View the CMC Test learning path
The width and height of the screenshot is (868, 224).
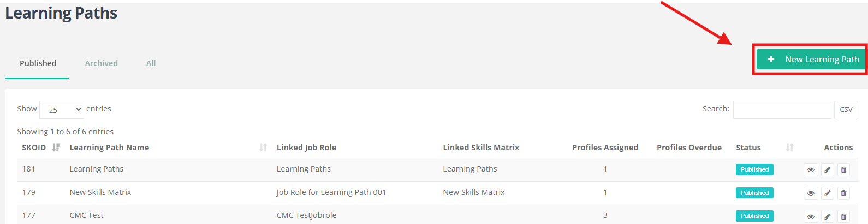(811, 216)
